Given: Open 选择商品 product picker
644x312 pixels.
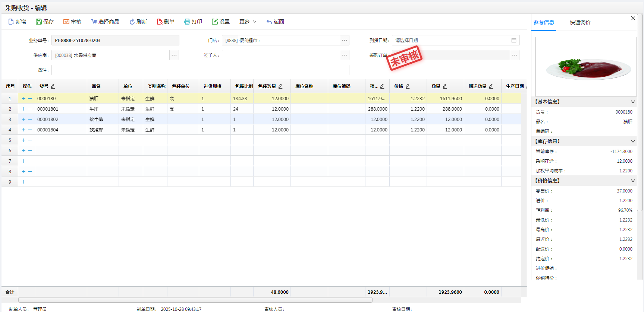Looking at the screenshot, I should [x=105, y=22].
